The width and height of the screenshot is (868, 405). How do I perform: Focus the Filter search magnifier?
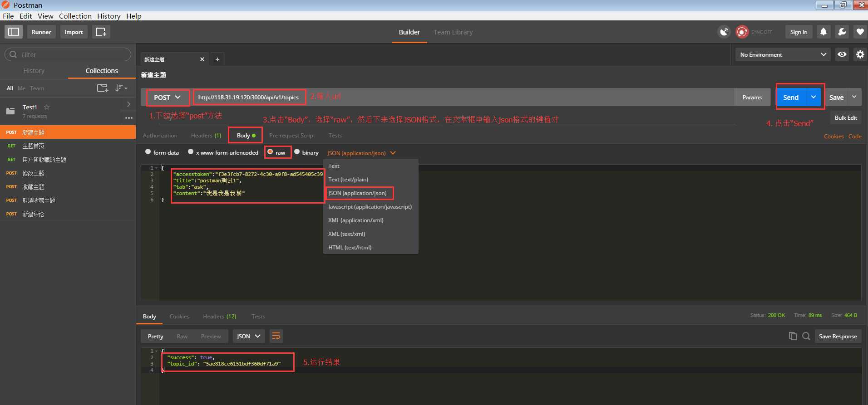click(13, 54)
